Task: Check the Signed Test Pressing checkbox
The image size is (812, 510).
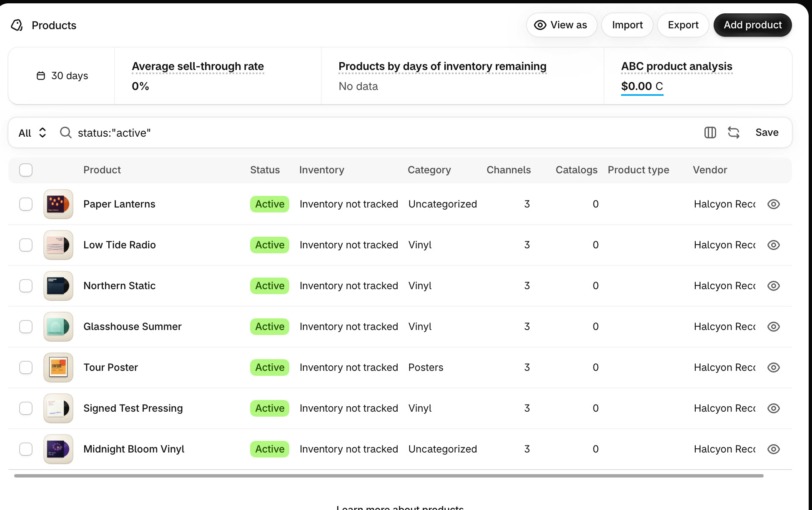Action: pyautogui.click(x=26, y=408)
